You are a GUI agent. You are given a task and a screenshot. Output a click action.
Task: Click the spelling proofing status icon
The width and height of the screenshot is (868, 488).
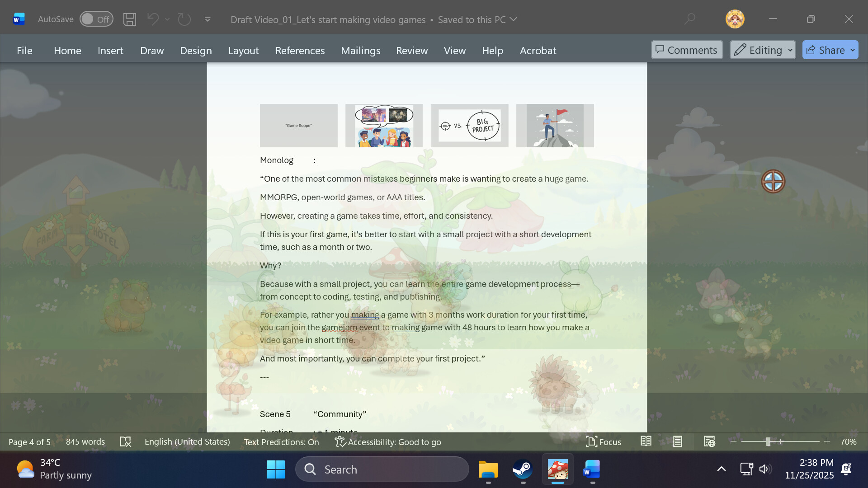click(x=125, y=442)
